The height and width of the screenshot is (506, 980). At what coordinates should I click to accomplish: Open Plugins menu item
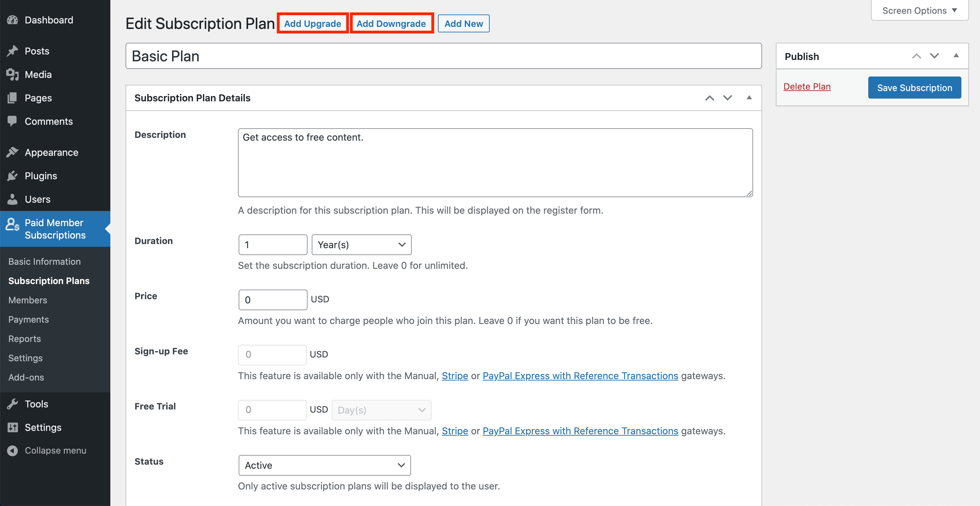pyautogui.click(x=55, y=176)
